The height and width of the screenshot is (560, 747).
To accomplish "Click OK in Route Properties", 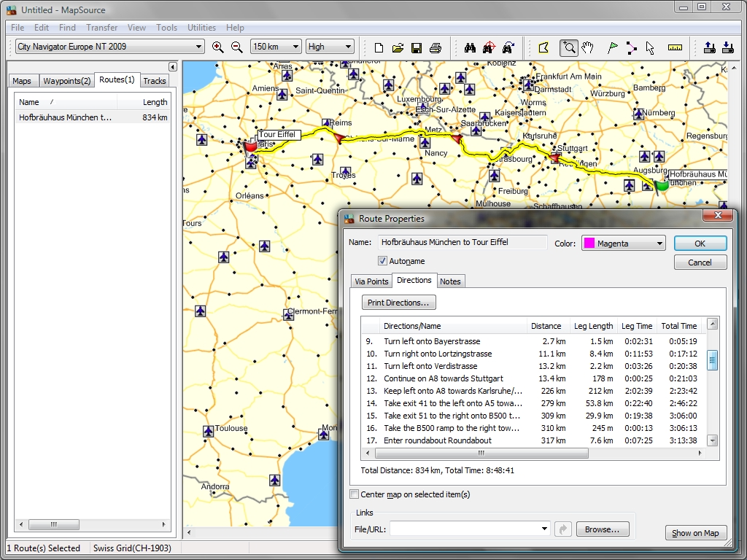I will coord(700,244).
